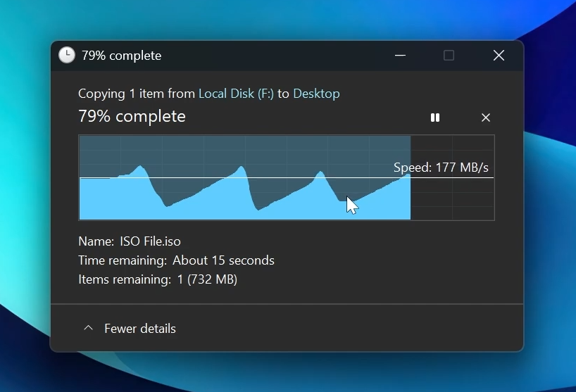Pause the file copy operation

click(x=435, y=118)
